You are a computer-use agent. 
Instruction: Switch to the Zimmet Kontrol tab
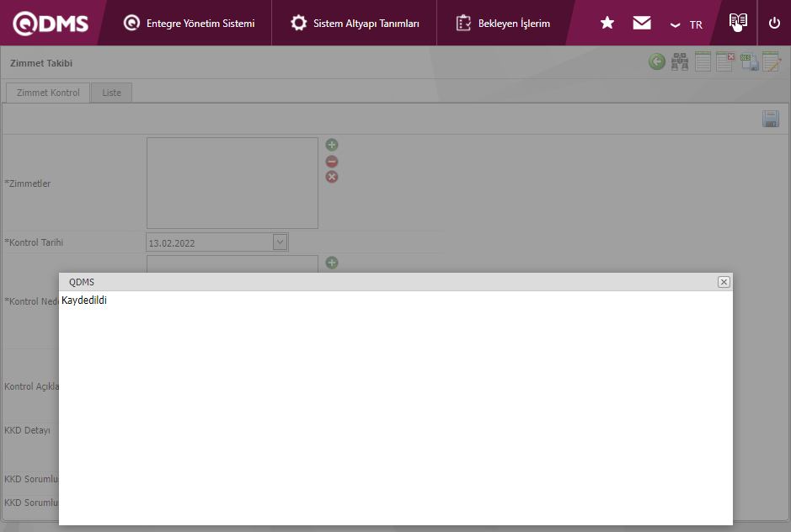[48, 93]
